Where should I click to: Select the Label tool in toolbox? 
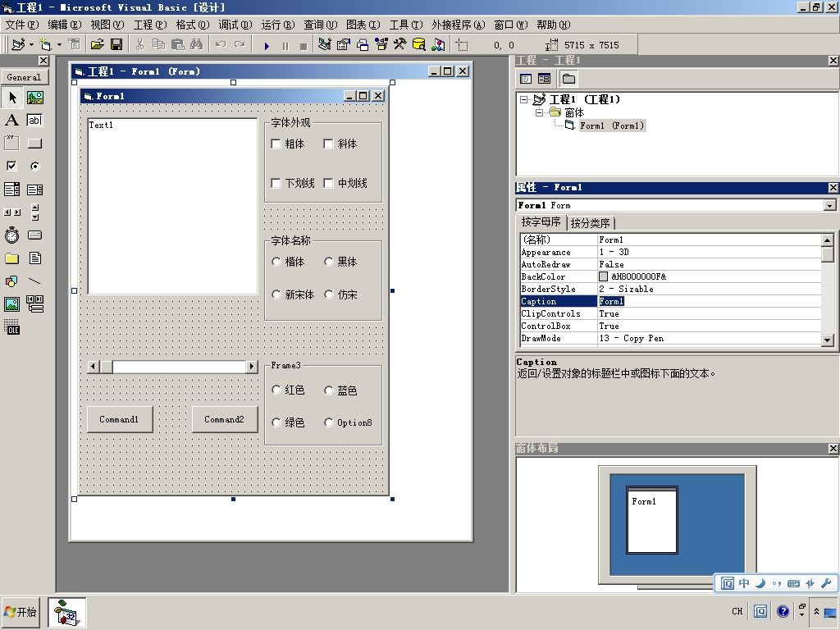[11, 120]
